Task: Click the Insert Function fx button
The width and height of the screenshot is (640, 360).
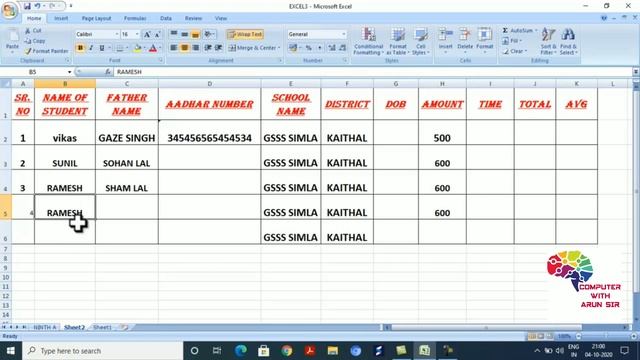Action: tap(108, 72)
